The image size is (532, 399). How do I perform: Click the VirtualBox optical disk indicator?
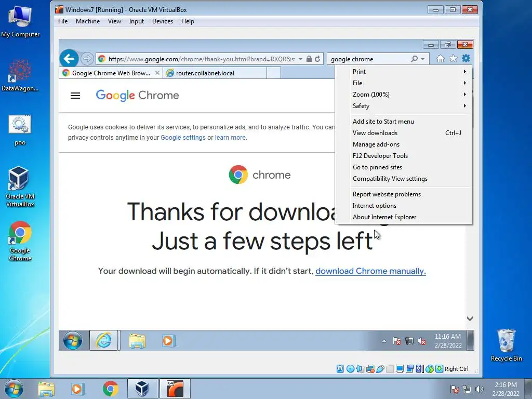351,369
